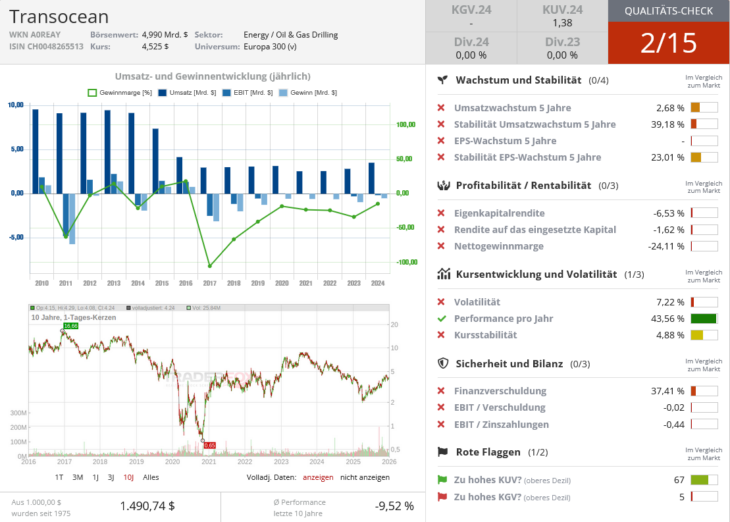Click the red 2/15 Qualitäts-Check score box
Screen dimensions: 730x522
(669, 43)
